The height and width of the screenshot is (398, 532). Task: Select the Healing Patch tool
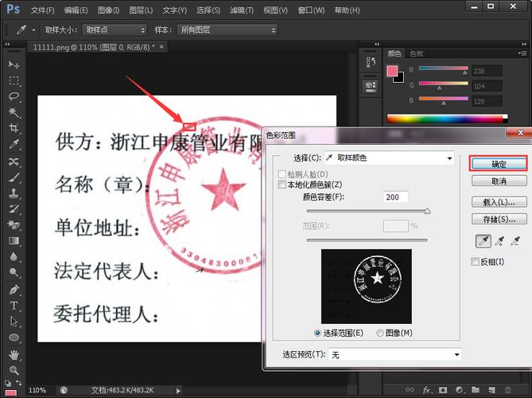14,162
